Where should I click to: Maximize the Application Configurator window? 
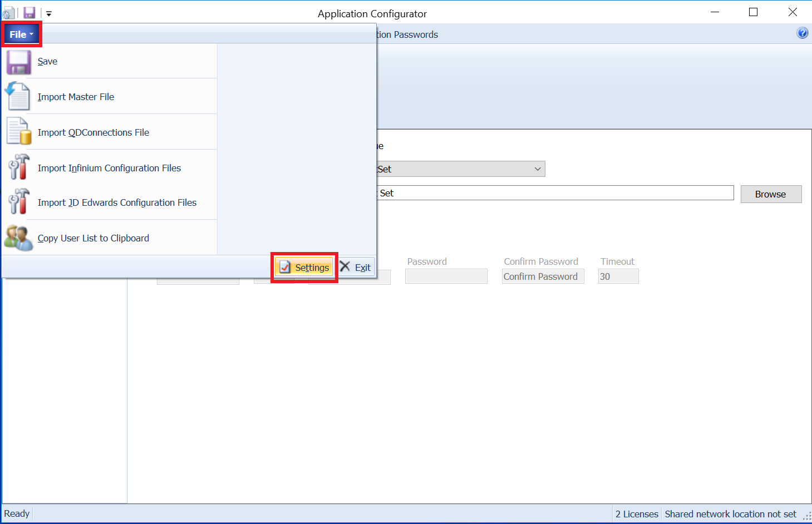(754, 12)
